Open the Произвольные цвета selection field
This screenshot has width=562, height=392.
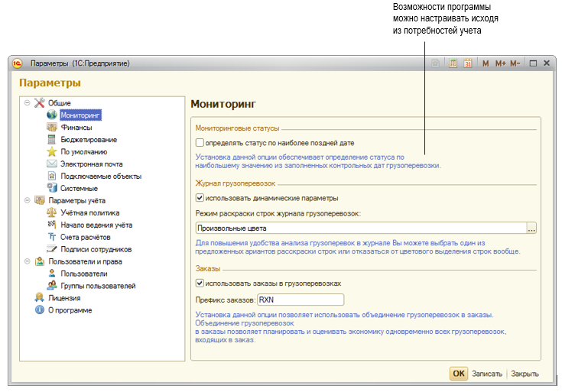pos(361,228)
